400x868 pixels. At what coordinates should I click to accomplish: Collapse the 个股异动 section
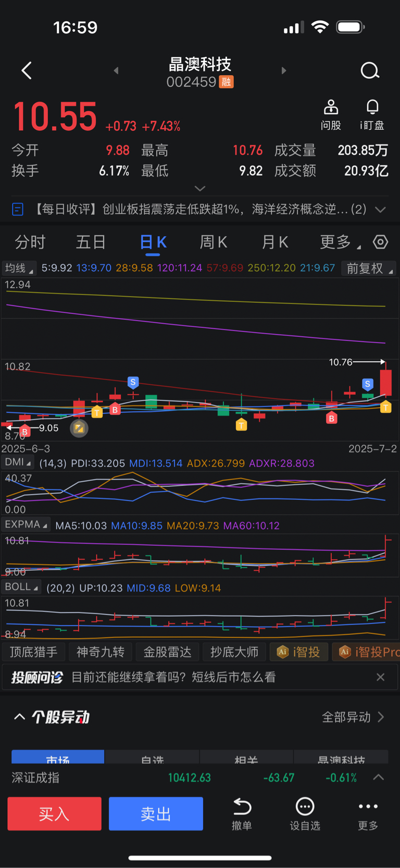(19, 717)
